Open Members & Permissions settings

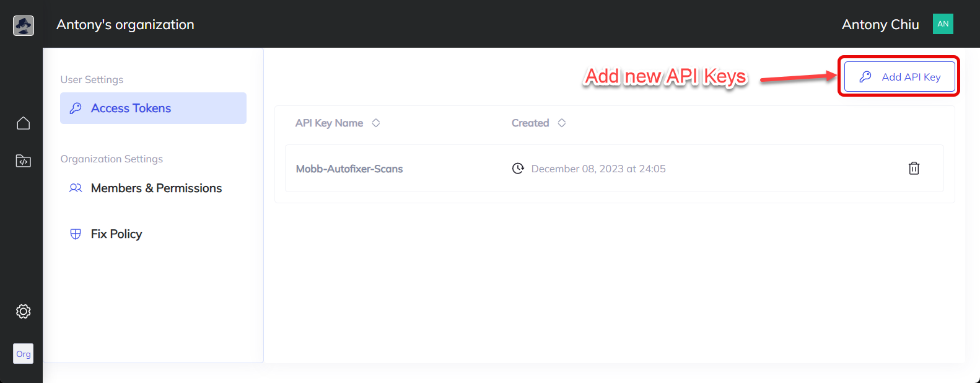point(156,188)
